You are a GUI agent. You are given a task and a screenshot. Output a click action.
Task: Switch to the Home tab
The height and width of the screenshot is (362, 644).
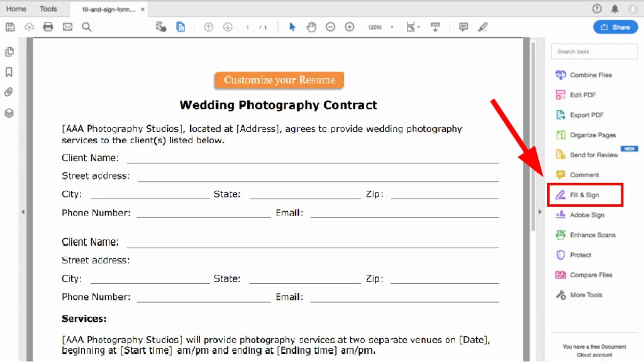pyautogui.click(x=16, y=8)
